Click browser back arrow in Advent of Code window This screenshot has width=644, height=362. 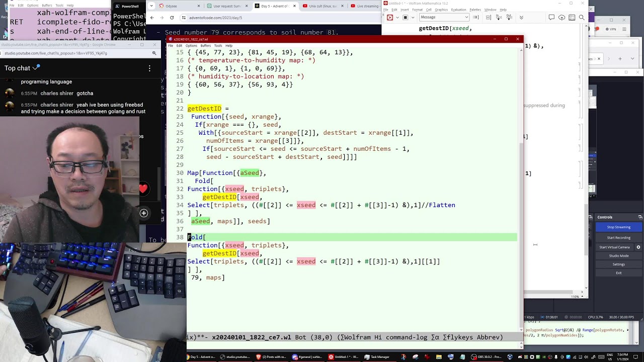(x=152, y=18)
